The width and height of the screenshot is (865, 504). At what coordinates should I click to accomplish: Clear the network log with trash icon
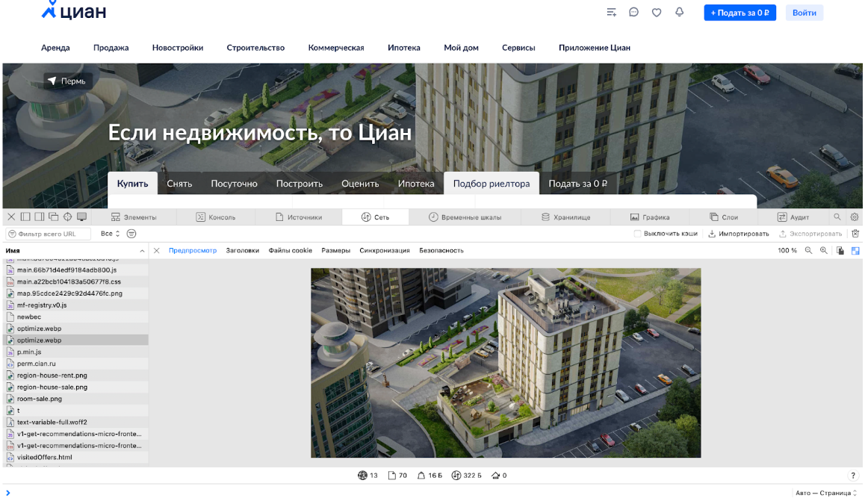855,233
